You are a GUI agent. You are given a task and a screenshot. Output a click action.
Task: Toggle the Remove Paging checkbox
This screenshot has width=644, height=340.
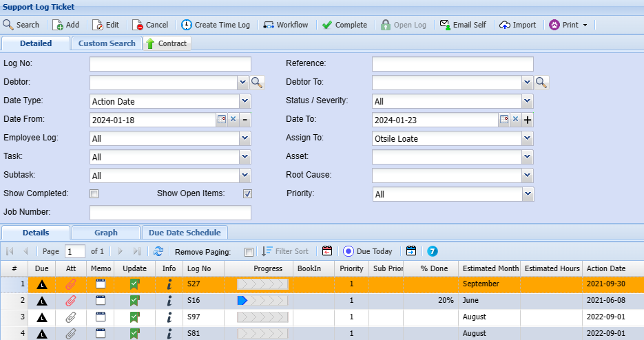(x=249, y=252)
